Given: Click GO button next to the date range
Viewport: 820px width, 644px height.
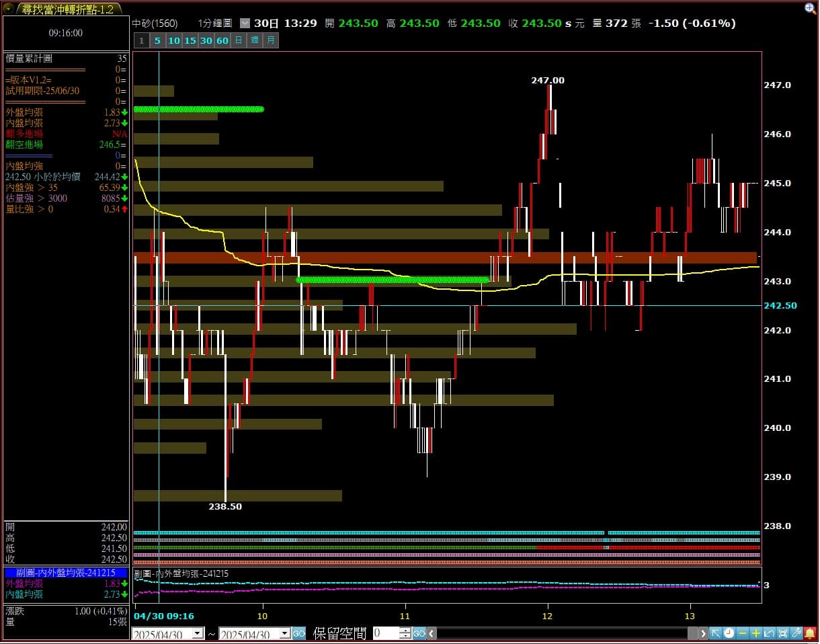Looking at the screenshot, I should tap(298, 633).
